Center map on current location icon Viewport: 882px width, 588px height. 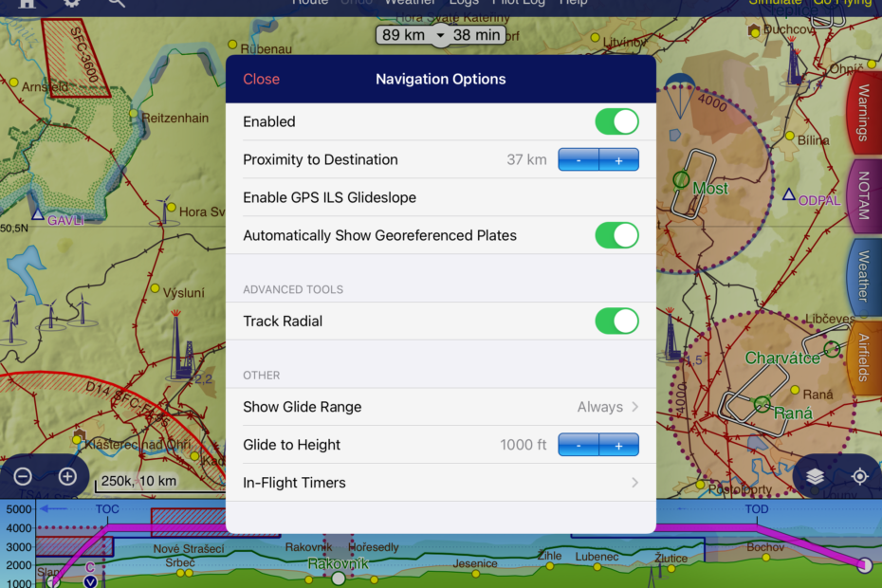pos(860,477)
